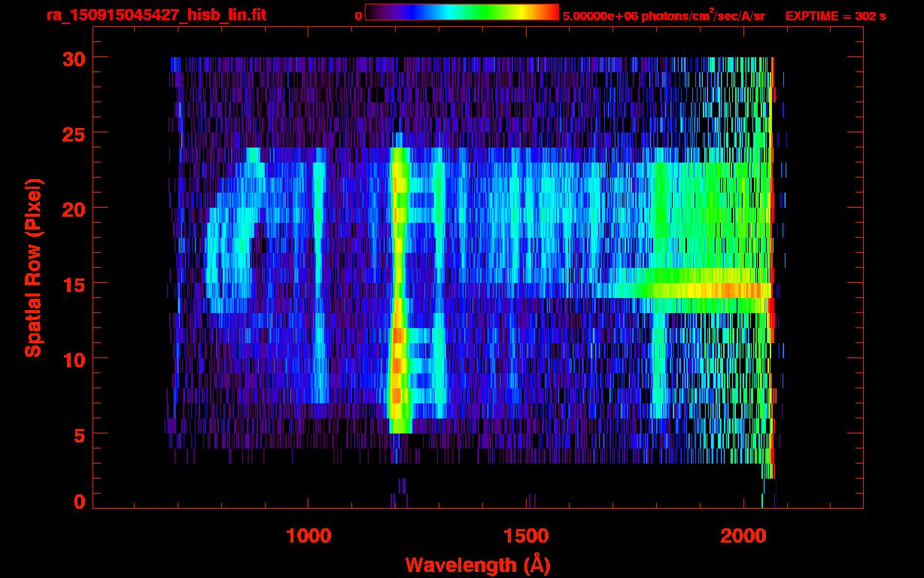Click the 10 spatial row tick label
This screenshot has width=924, height=578.
click(x=74, y=359)
